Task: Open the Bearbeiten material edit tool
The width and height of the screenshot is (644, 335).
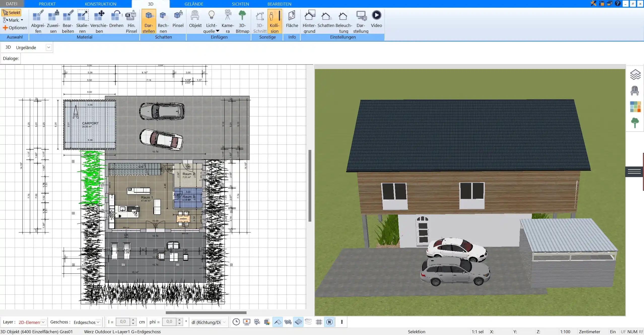Action: (x=68, y=21)
